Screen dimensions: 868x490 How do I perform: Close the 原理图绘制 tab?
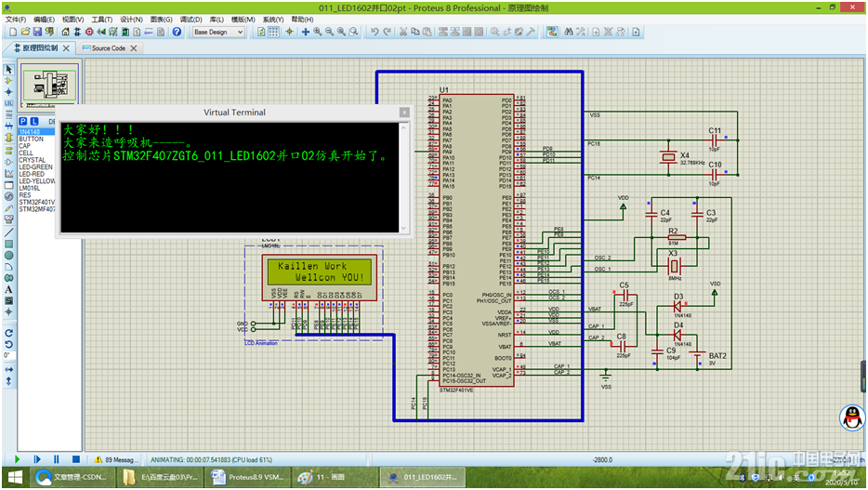click(66, 48)
